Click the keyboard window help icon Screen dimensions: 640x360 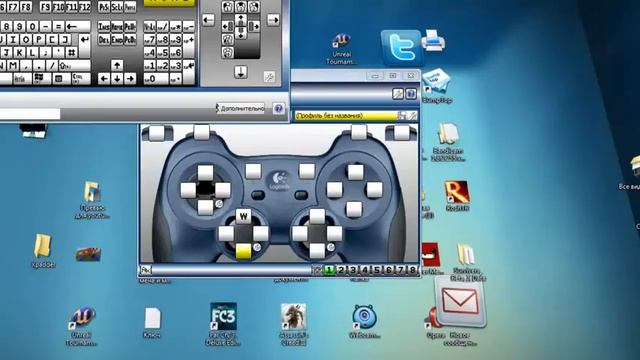click(x=279, y=109)
